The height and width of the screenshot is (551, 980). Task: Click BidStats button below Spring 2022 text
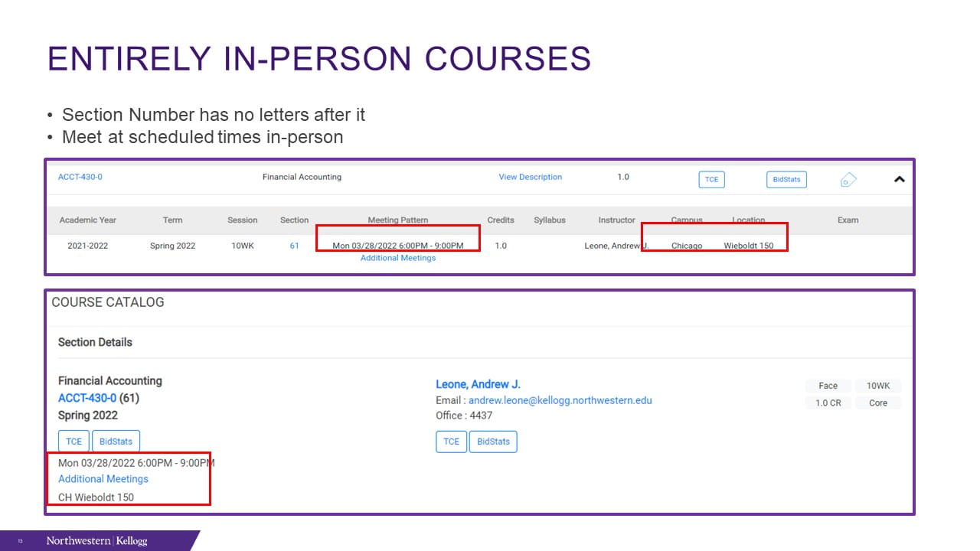tap(116, 442)
